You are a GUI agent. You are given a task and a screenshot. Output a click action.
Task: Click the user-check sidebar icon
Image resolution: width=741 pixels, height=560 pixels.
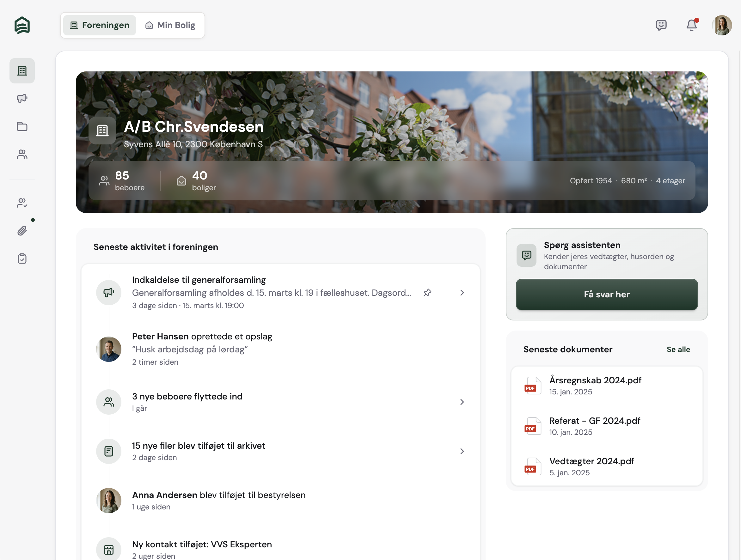tap(22, 203)
